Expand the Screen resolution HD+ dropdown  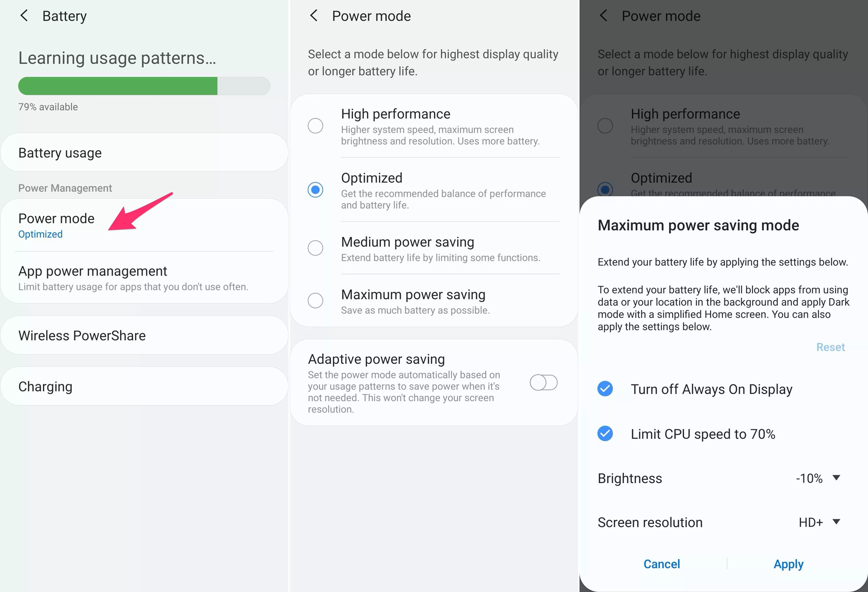[x=819, y=523]
